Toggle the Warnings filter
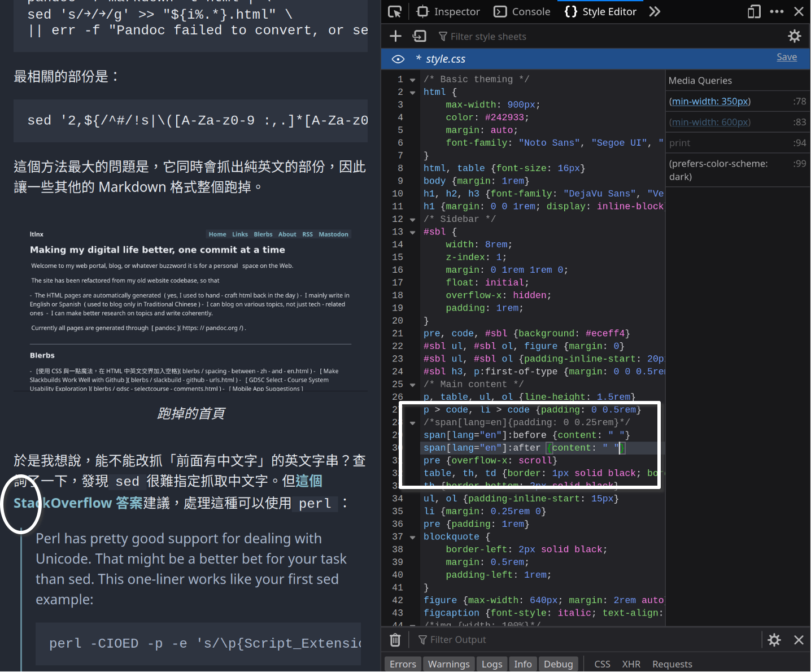Viewport: 811px width, 672px height. [x=448, y=664]
